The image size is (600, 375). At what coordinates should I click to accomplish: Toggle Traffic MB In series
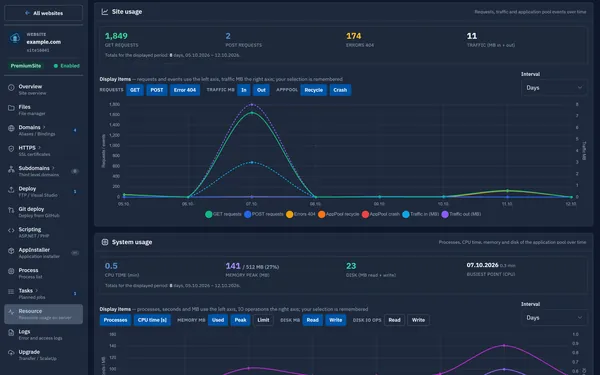click(x=244, y=90)
